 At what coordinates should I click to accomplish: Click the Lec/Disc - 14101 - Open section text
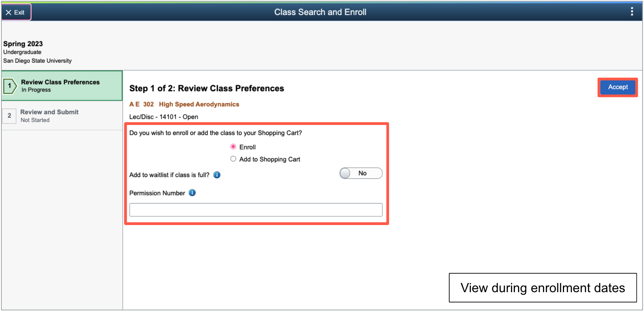point(164,117)
